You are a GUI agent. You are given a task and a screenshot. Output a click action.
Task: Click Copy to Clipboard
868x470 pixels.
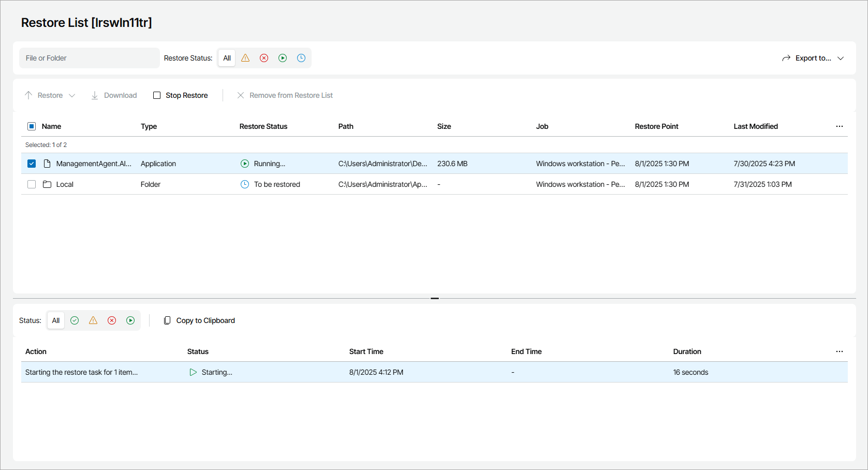tap(199, 320)
